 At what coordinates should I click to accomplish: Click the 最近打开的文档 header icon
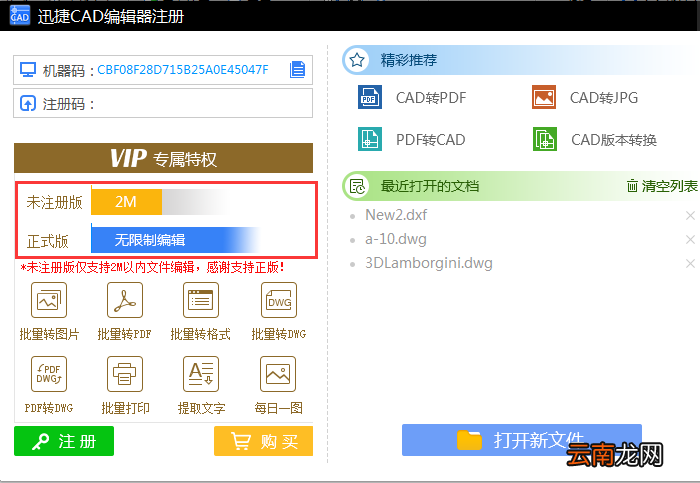357,186
